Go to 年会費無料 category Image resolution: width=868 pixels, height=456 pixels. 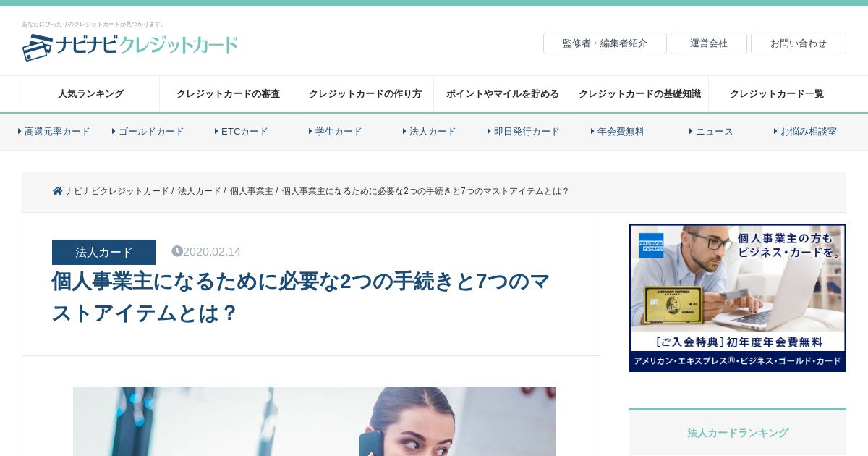[618, 132]
